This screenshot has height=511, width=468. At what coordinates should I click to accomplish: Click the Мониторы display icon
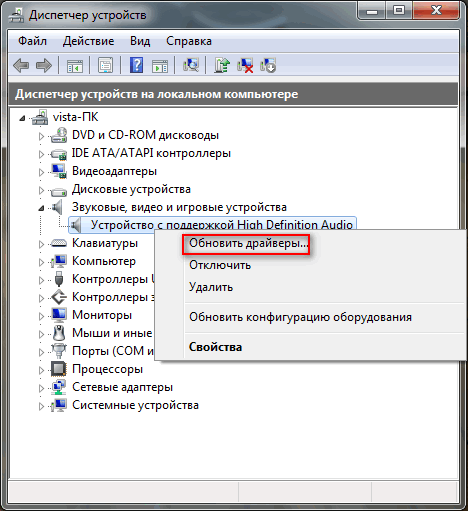tap(59, 315)
